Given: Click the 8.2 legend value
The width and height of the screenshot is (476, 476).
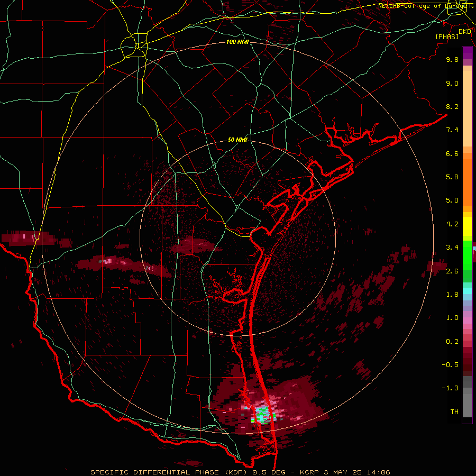Looking at the screenshot, I should [452, 106].
